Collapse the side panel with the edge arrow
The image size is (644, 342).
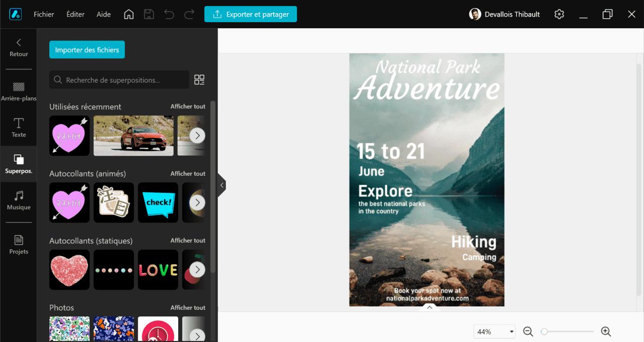(221, 185)
